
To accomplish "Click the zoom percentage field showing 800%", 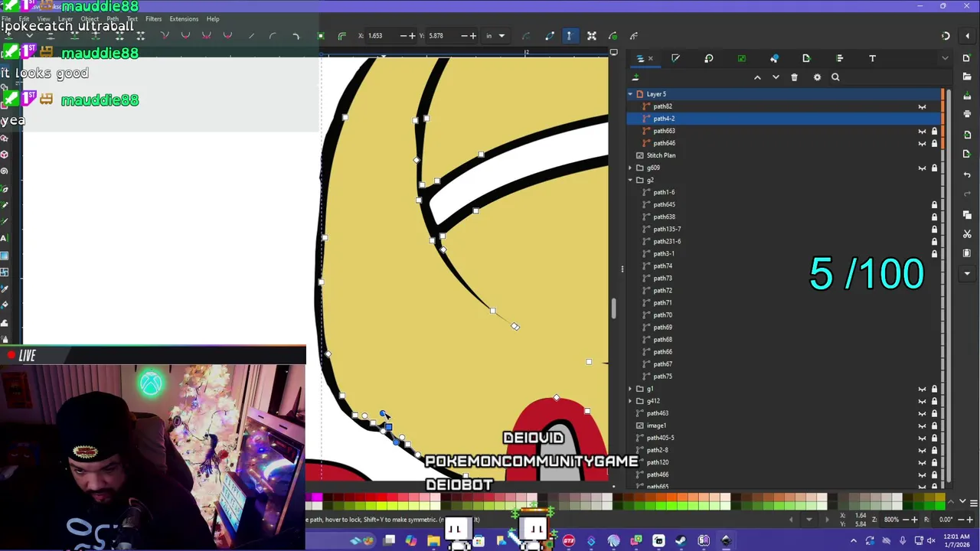I will (891, 520).
